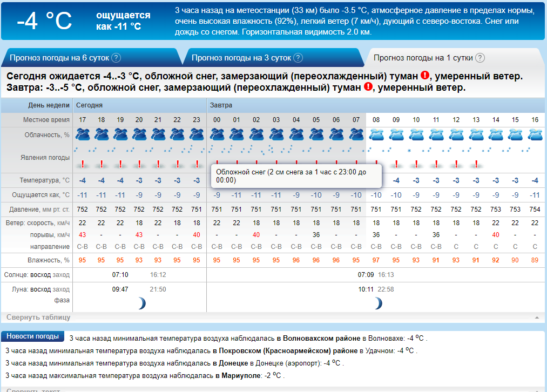547x392 pixels.
Task: Click snowfall tooltip 'Обложной снег (2 см снега...)'
Action: click(296, 176)
